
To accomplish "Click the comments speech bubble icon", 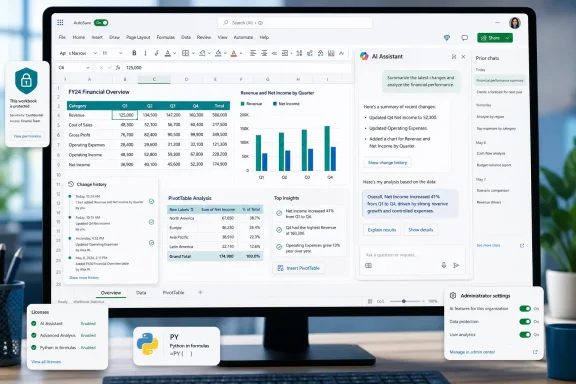I will pos(464,38).
